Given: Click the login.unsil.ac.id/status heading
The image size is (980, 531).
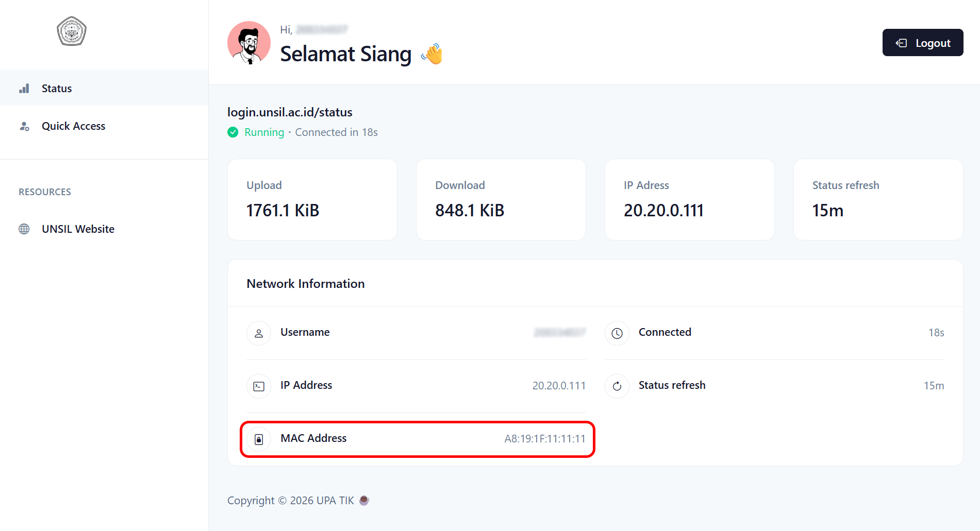Looking at the screenshot, I should (290, 112).
